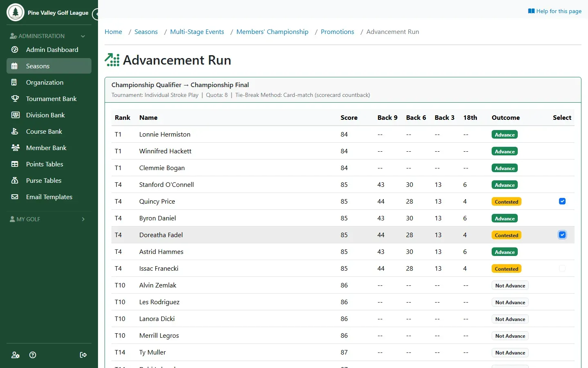Viewport: 588px width, 368px height.
Task: Click the Advancement Run page title icon
Action: click(x=112, y=60)
